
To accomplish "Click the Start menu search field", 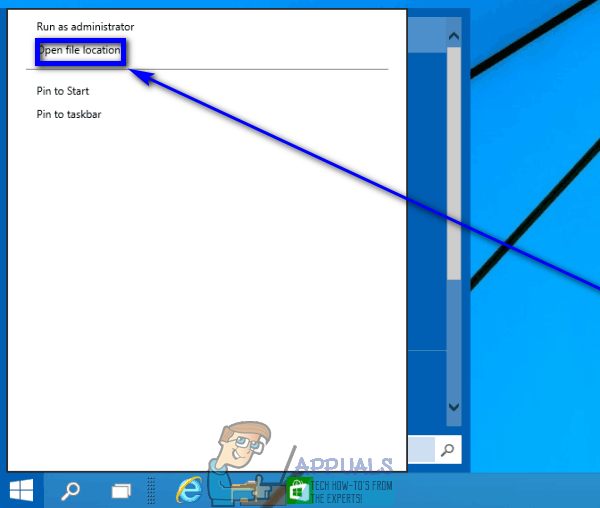I will (x=421, y=449).
